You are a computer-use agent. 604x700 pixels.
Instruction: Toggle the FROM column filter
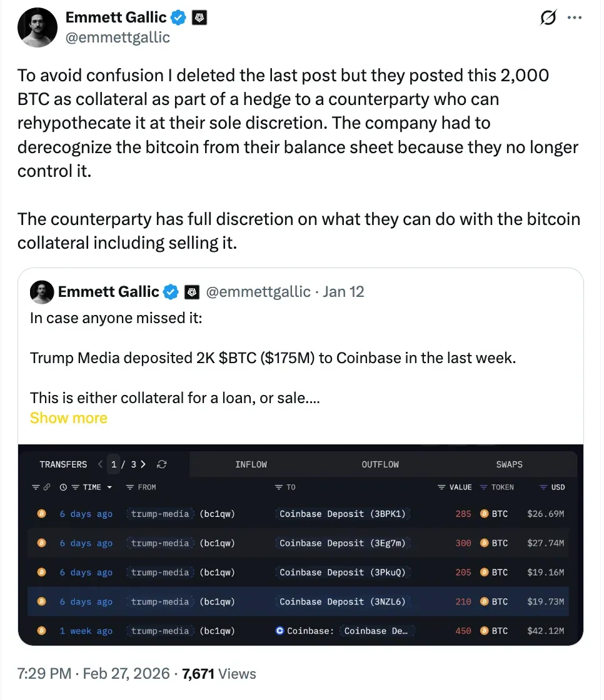(129, 487)
